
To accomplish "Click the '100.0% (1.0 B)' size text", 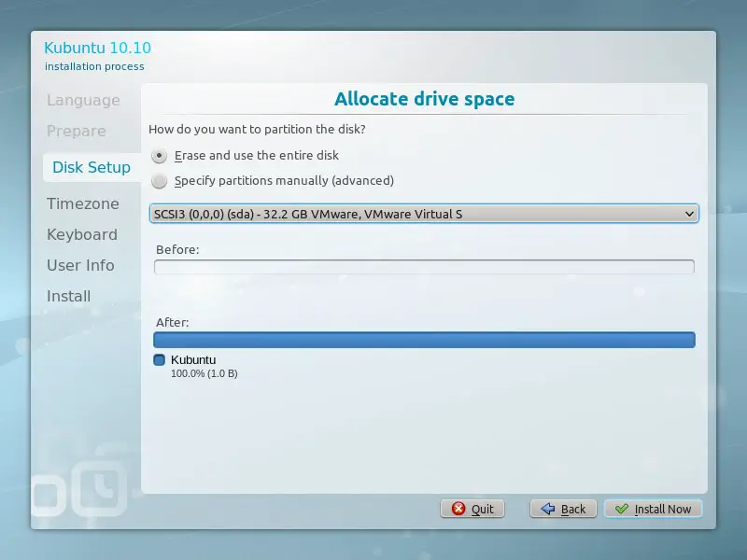I will pos(204,374).
